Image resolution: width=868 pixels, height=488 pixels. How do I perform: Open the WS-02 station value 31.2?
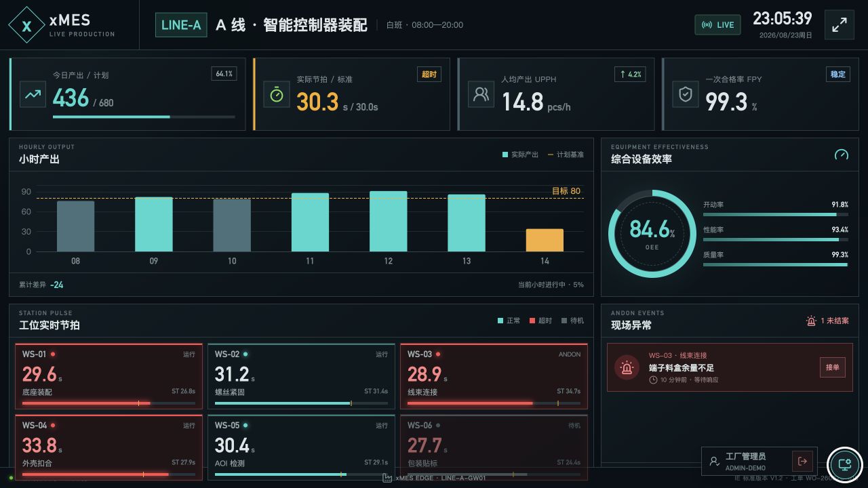point(232,374)
